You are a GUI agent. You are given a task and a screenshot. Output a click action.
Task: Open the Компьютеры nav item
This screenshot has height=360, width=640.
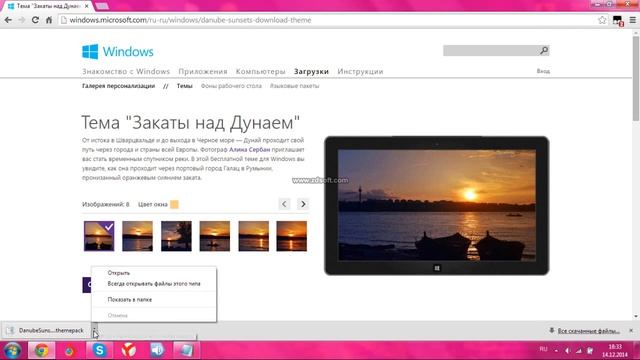tap(260, 71)
